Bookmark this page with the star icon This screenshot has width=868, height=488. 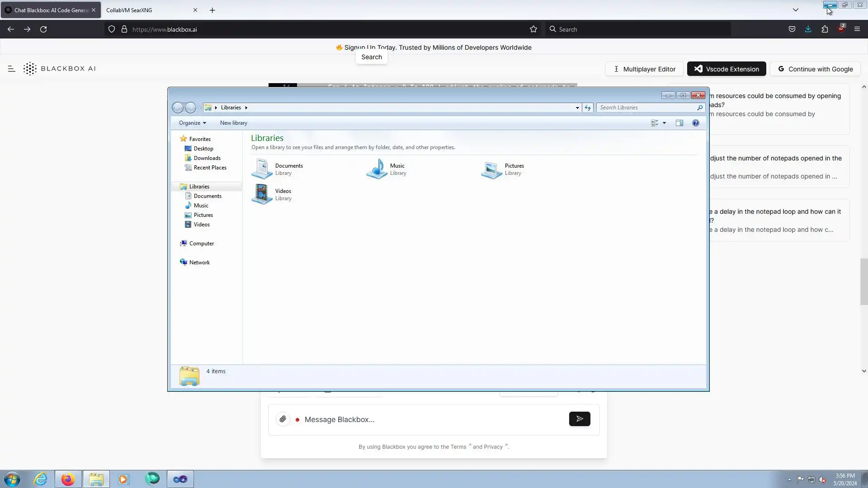click(x=533, y=29)
